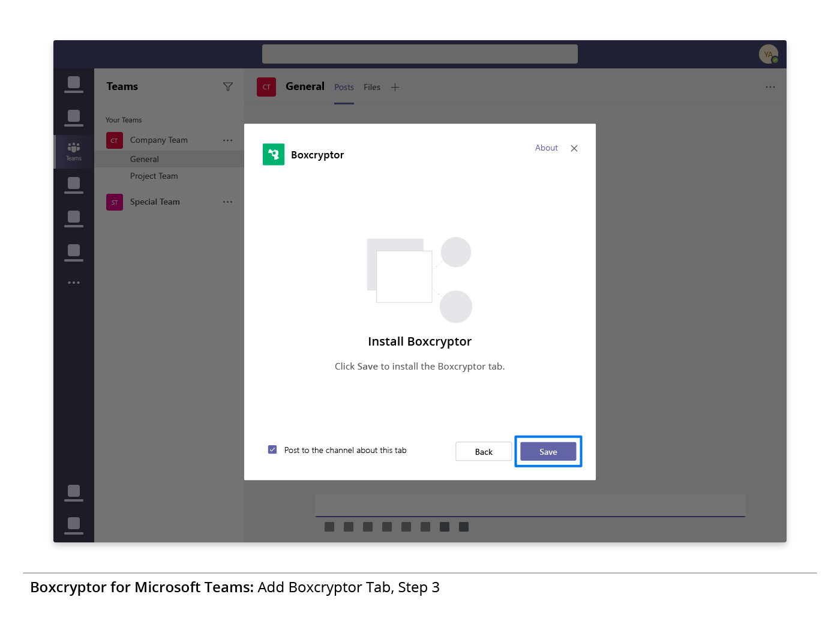Switch to the Posts tab
The width and height of the screenshot is (840, 630).
[344, 87]
